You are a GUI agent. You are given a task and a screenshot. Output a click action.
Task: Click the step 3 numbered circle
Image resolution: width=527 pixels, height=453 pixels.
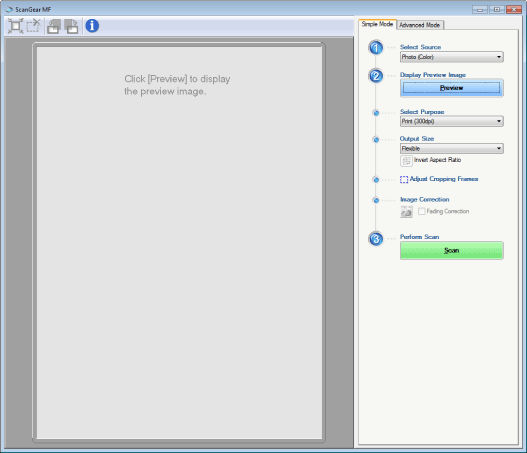[376, 239]
